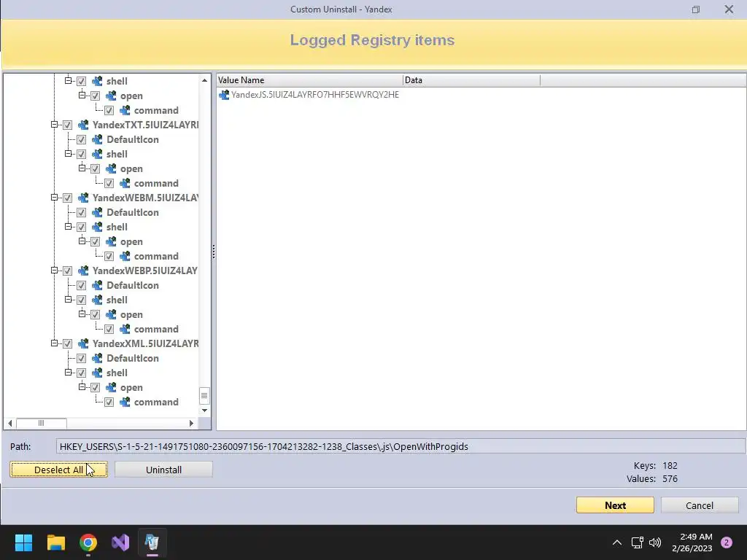
Task: Click the registry icon beside YandexWEBM
Action: pos(83,198)
